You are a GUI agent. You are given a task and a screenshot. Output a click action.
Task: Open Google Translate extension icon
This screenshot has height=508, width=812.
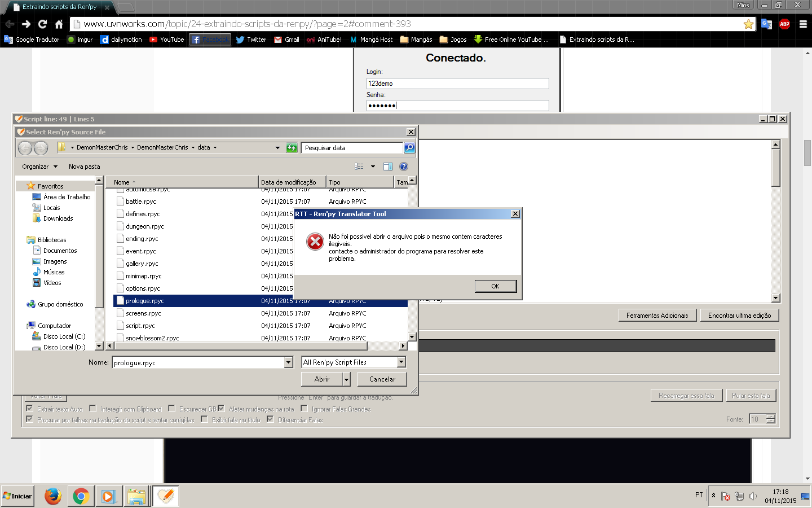click(766, 24)
